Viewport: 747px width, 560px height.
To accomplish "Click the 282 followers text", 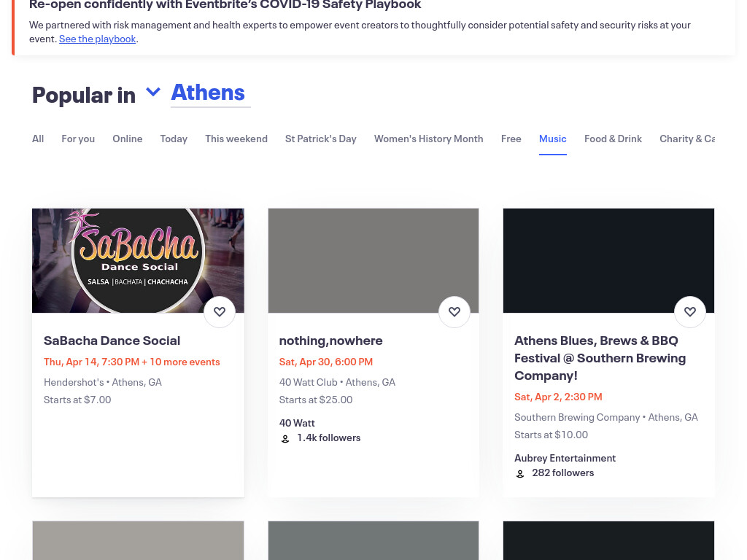I will [x=563, y=472].
